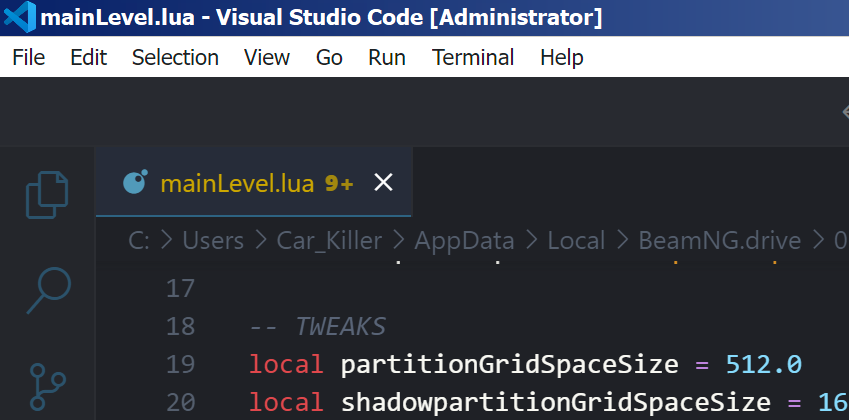The image size is (849, 420).
Task: Open the Terminal menu
Action: click(473, 58)
